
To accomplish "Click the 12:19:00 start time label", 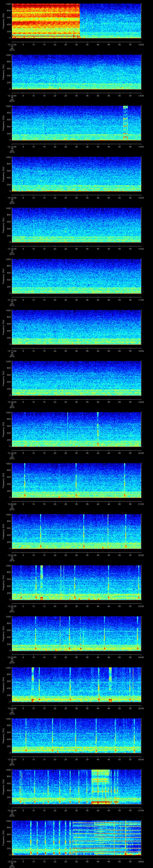I will pos(12,453).
